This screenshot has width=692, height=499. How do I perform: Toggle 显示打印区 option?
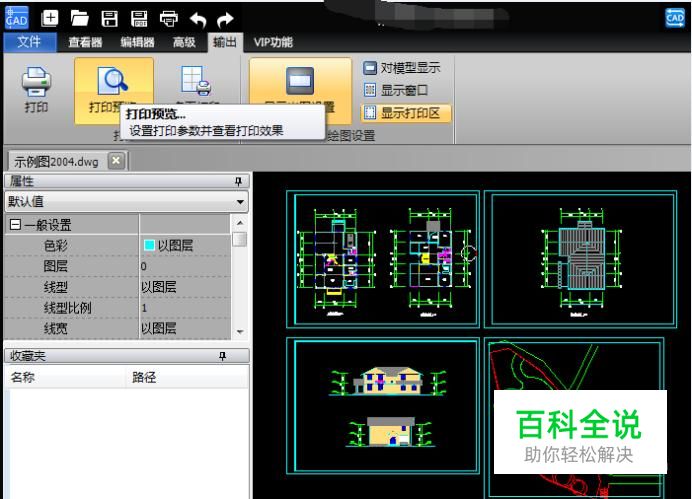tap(406, 113)
